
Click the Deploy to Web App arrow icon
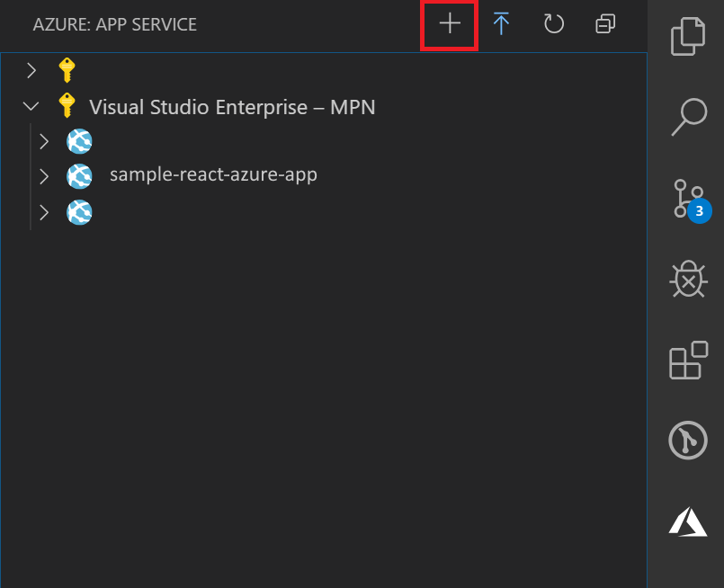point(502,24)
